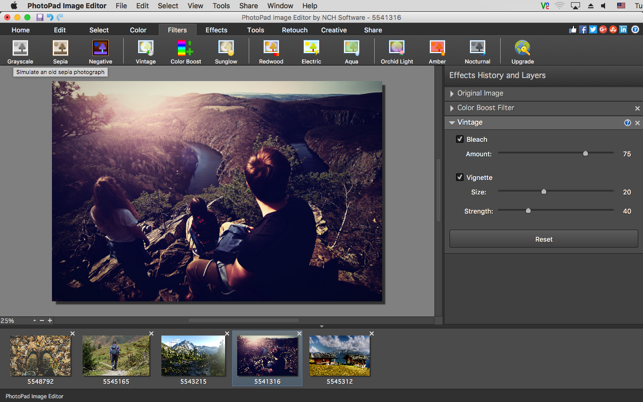Image resolution: width=643 pixels, height=402 pixels.
Task: Apply the Sunglow filter
Action: 226,52
